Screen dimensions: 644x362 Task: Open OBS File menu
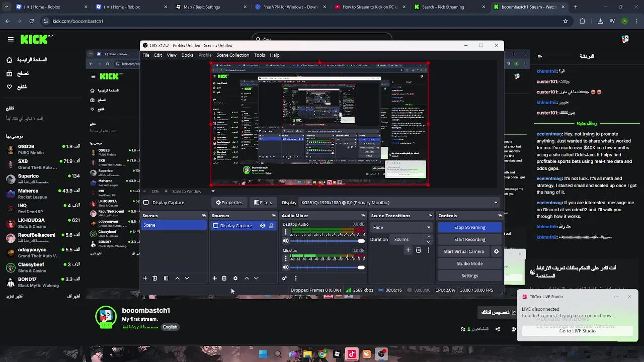tap(146, 55)
